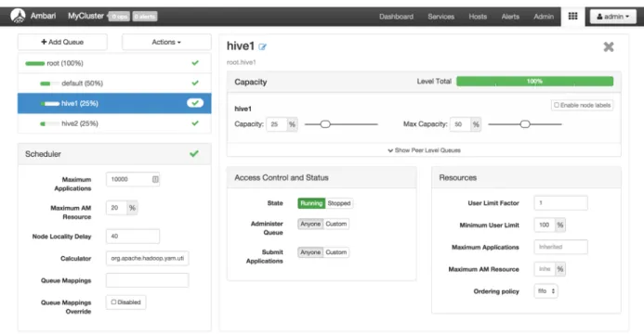Open the Actions dropdown
The image size is (644, 335).
166,42
